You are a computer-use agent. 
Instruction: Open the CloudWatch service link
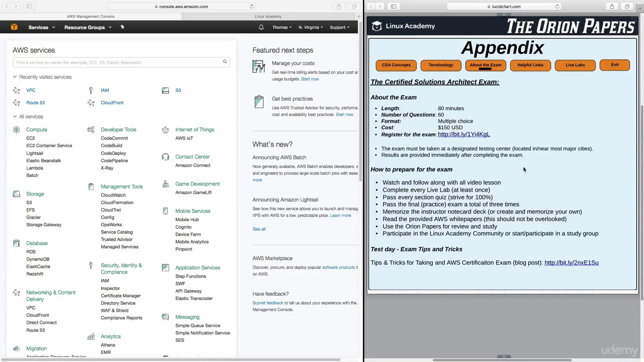113,195
